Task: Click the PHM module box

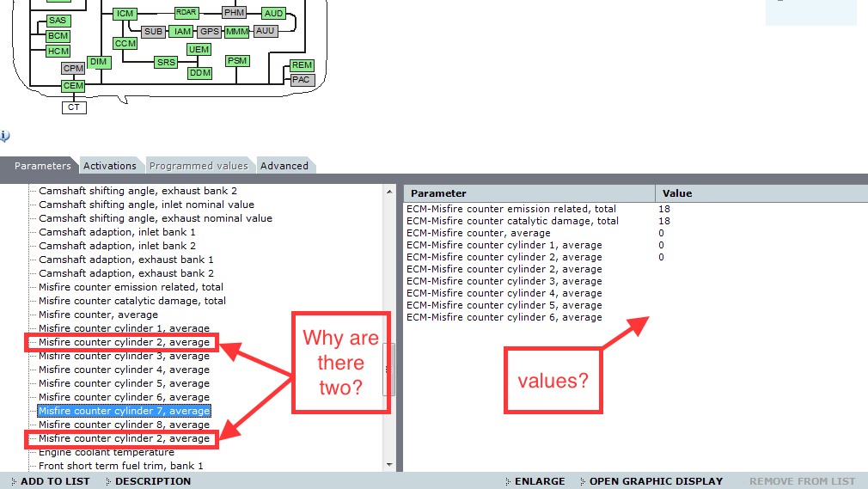Action: pyautogui.click(x=234, y=13)
